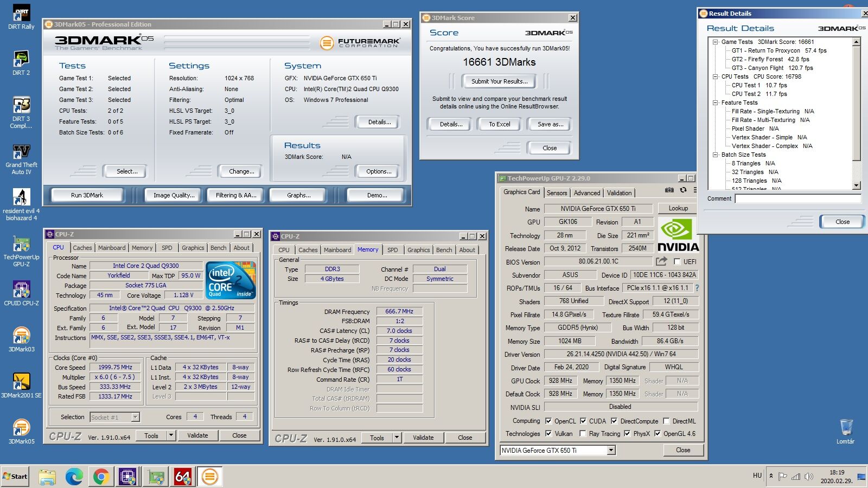Open the Socket #1 selection dropdown

136,417
